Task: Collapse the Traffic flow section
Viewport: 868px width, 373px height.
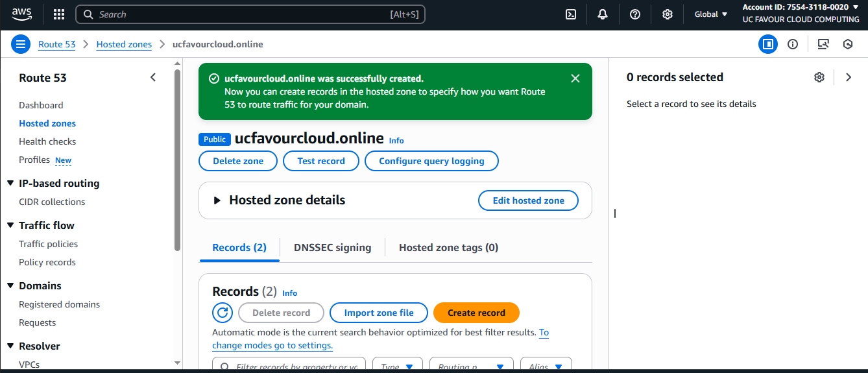Action: pyautogui.click(x=10, y=226)
